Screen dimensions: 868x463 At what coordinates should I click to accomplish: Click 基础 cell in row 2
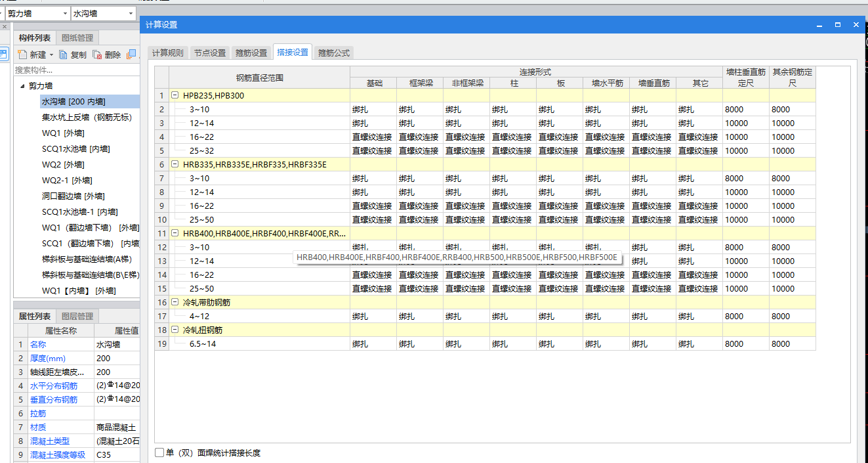coord(373,110)
